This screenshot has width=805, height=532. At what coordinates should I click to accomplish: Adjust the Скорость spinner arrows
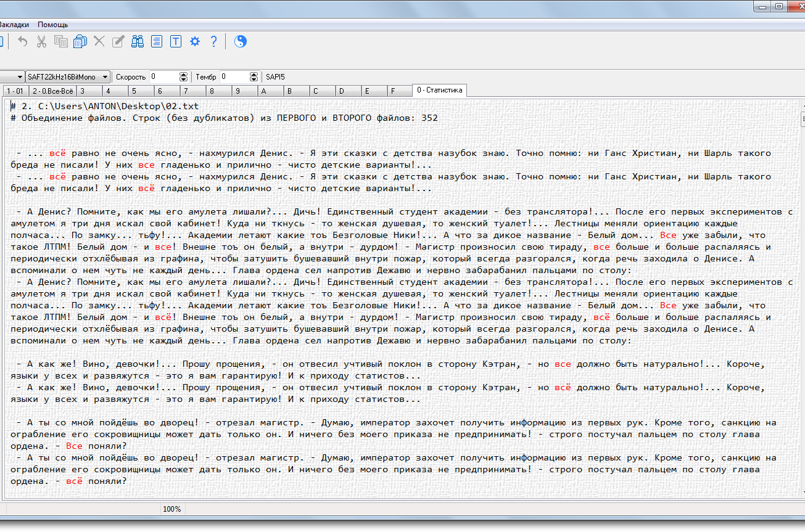(x=183, y=77)
